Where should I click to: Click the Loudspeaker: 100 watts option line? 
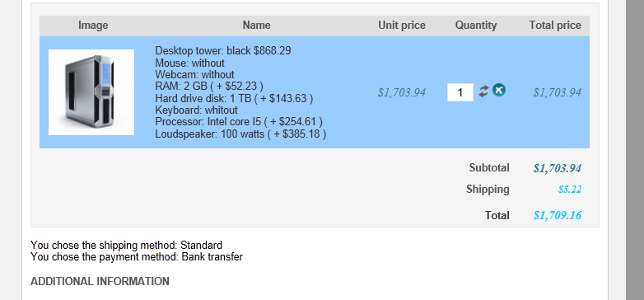240,134
